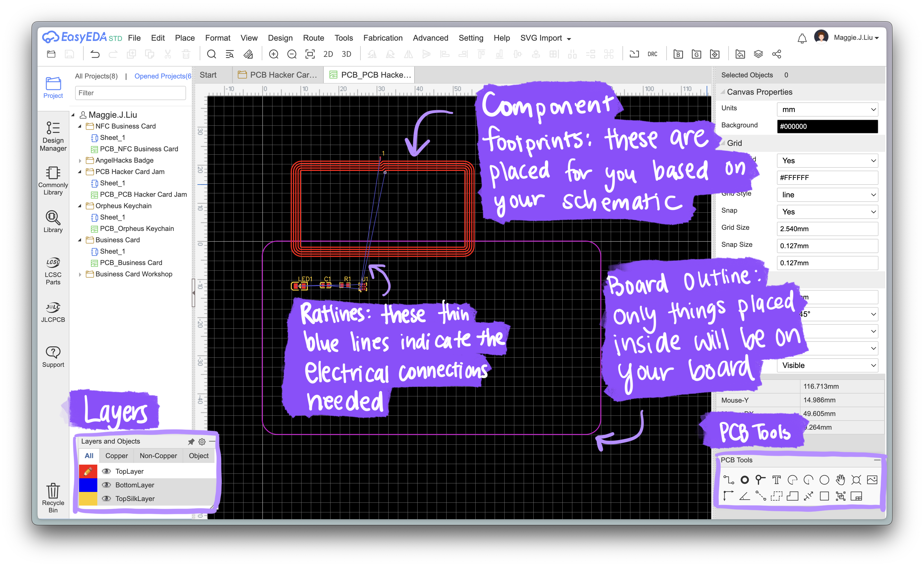Hide the BottomLayer with eye icon

[x=107, y=485]
